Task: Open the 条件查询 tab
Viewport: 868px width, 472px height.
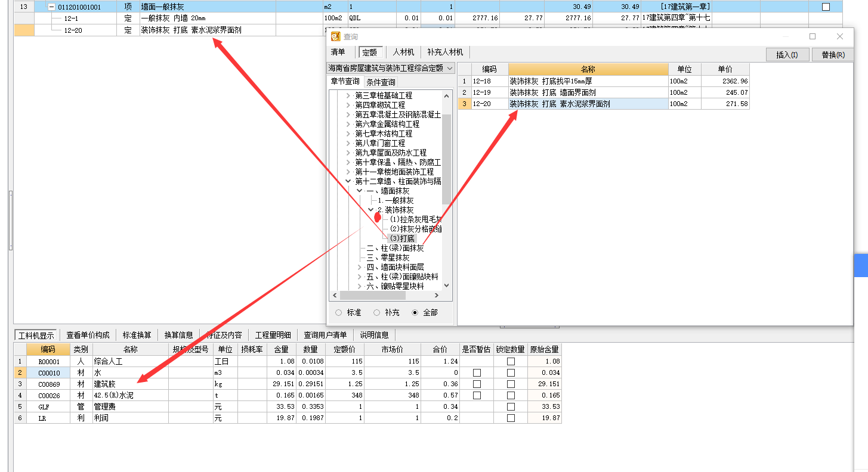Action: click(x=381, y=82)
